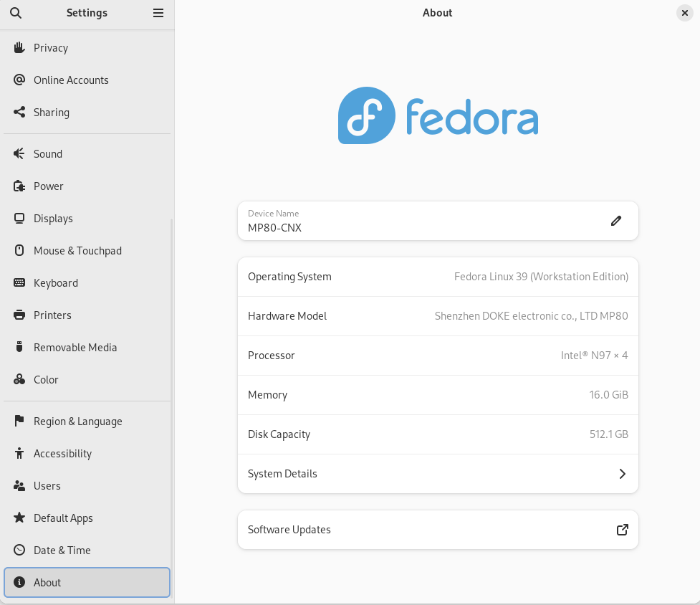Click the Memory label
Viewport: 700px width, 605px height.
[x=267, y=395]
